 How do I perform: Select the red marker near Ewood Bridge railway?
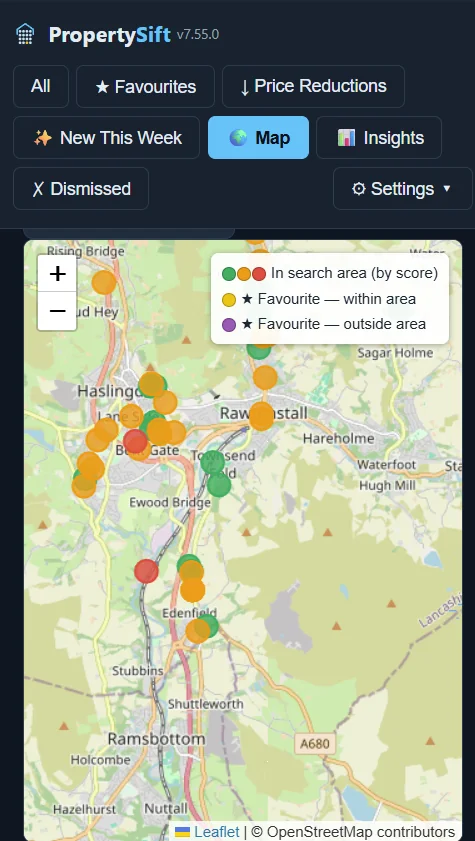146,571
